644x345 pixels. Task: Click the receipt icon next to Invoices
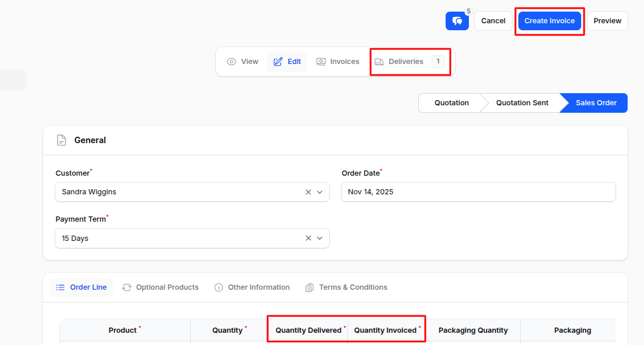(x=321, y=61)
